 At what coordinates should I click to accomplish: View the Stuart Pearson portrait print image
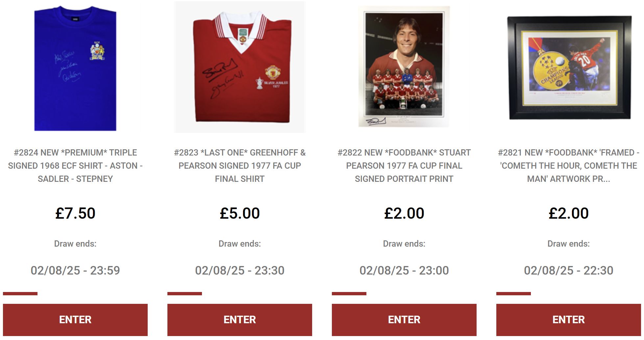(404, 67)
